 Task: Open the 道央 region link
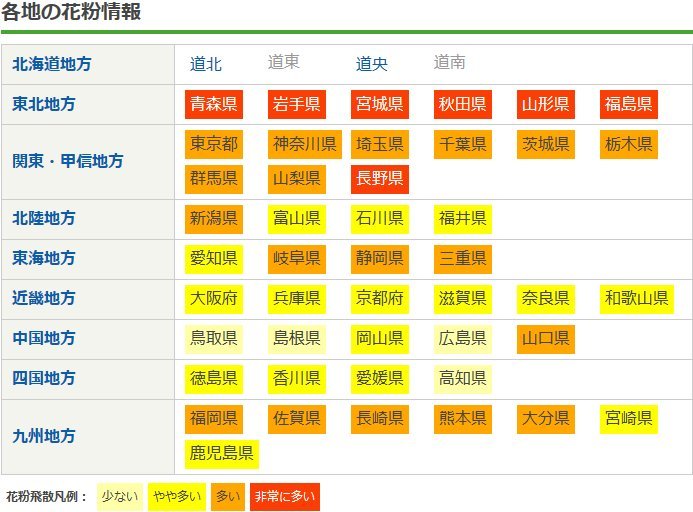click(x=372, y=64)
